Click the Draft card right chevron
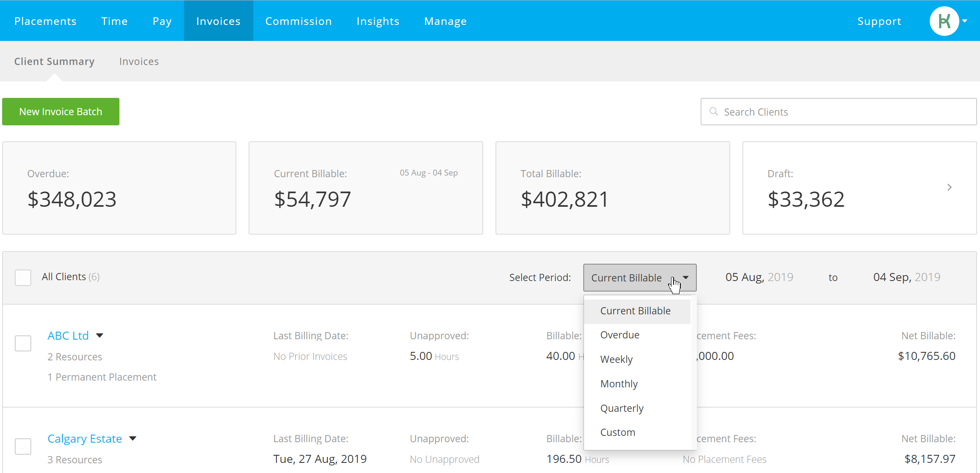This screenshot has height=473, width=980. pos(949,187)
